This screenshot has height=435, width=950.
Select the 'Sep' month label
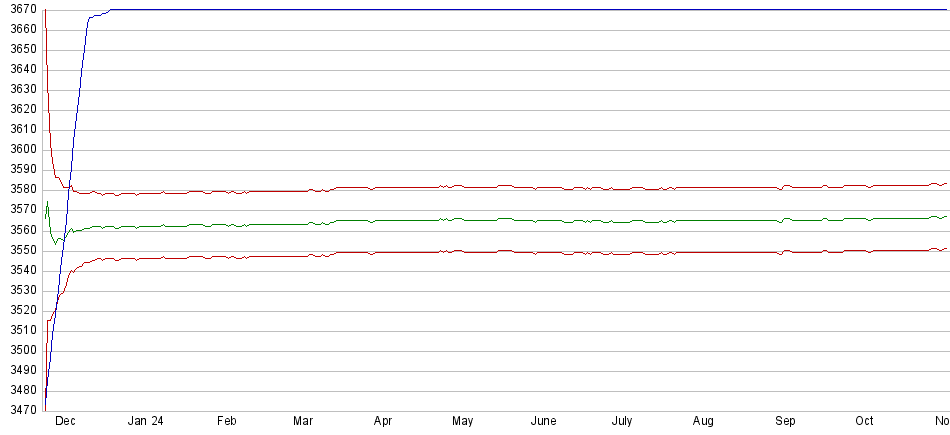tap(785, 422)
